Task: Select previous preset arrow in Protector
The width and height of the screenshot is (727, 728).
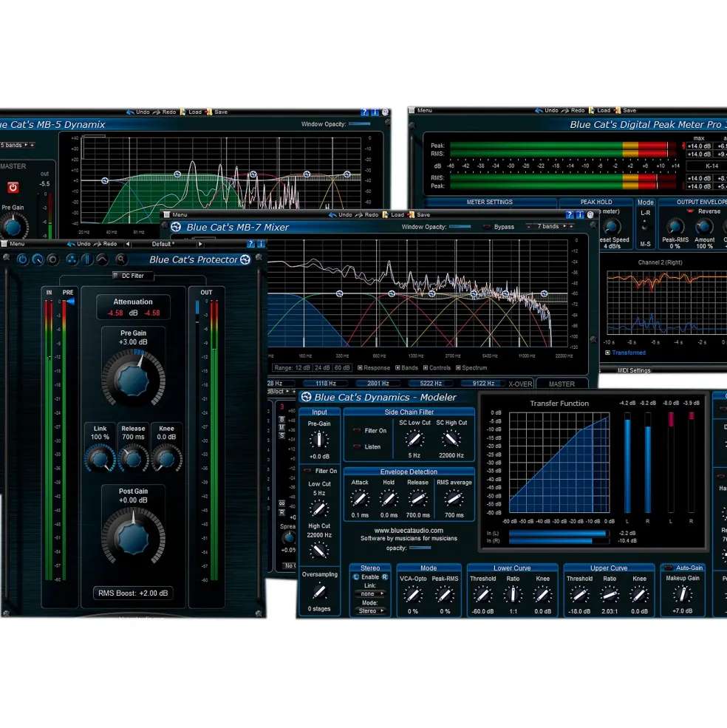Action: coord(128,244)
